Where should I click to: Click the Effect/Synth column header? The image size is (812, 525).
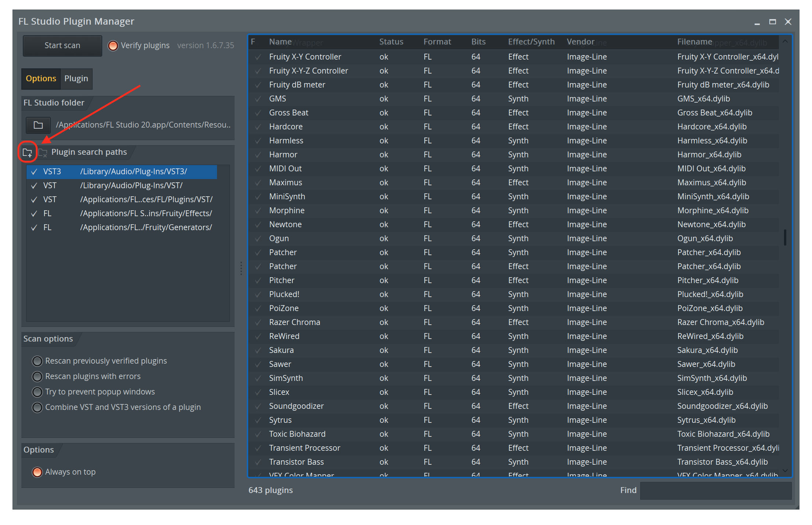click(x=529, y=42)
